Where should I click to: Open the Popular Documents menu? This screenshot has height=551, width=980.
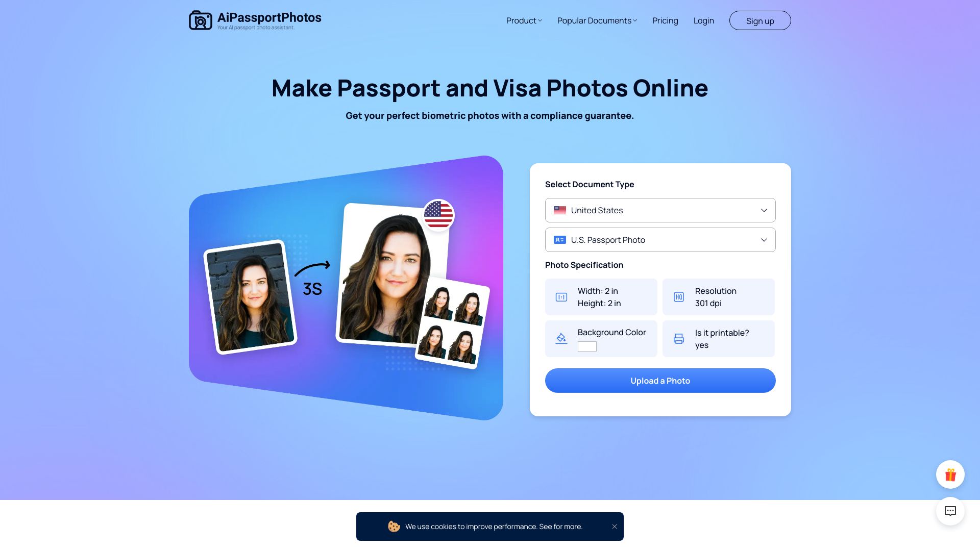coord(596,20)
